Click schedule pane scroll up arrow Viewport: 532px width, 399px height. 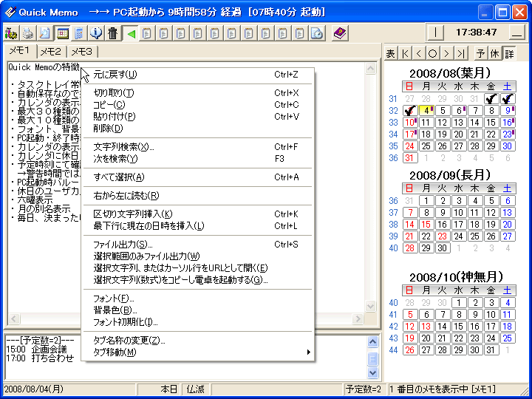click(x=372, y=341)
